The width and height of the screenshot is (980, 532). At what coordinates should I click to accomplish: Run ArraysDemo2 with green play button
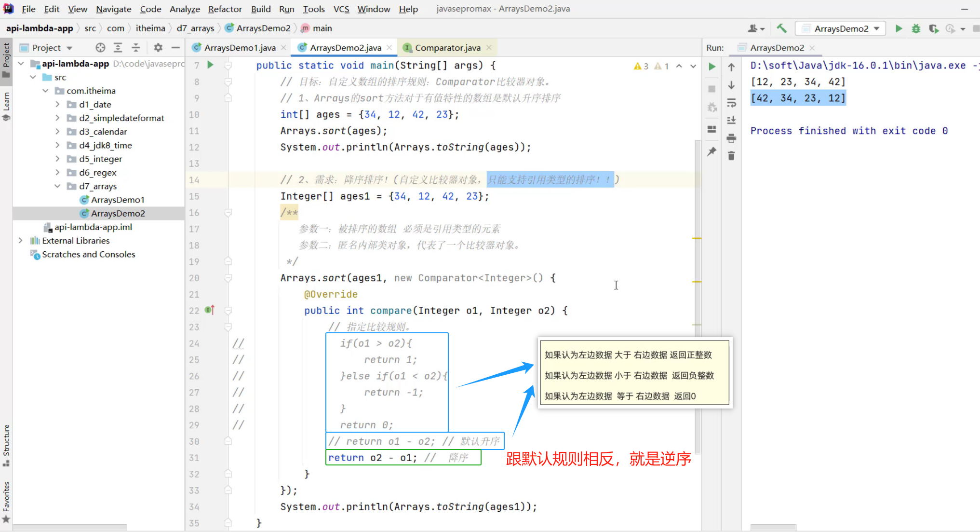coord(899,28)
